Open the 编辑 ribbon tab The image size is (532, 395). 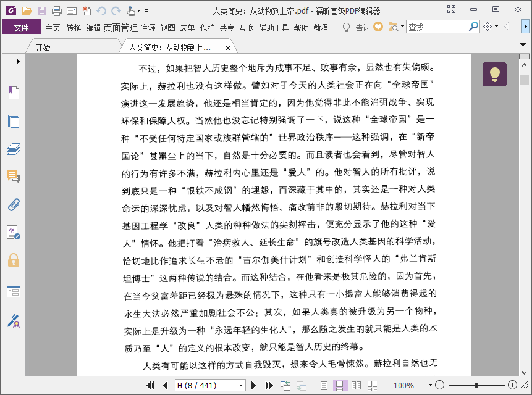[x=93, y=27]
